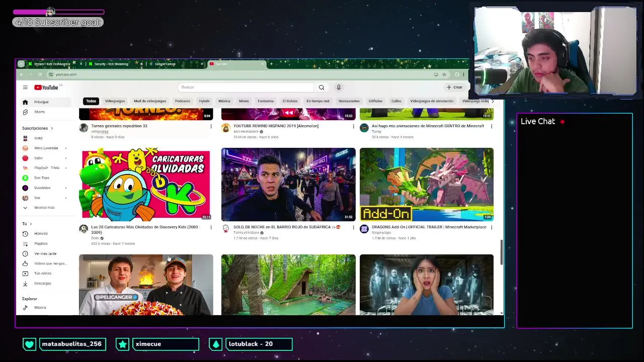
Task: Start voice search with the microphone icon
Action: [339, 87]
